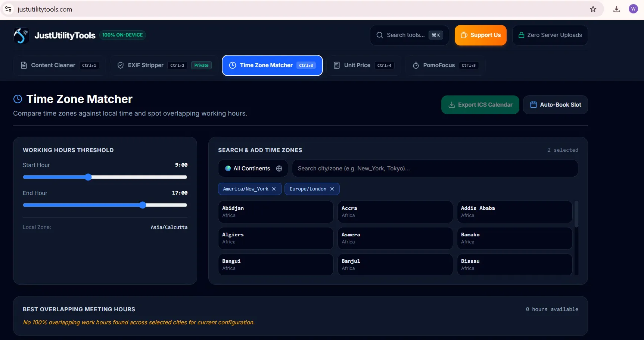The image size is (644, 340).
Task: Click the Private badge on EXIF Stripper
Action: coord(201,65)
